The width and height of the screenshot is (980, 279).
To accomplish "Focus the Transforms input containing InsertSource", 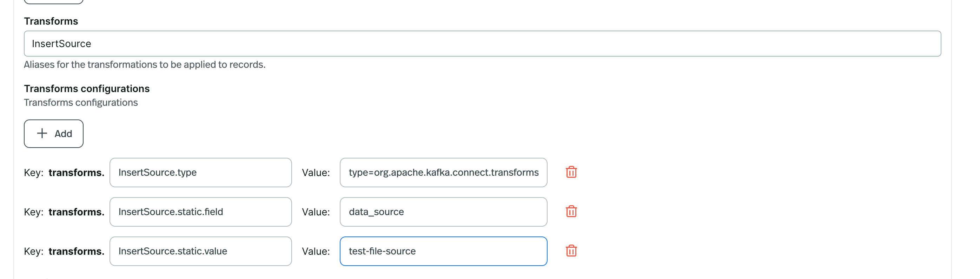I will tap(482, 44).
